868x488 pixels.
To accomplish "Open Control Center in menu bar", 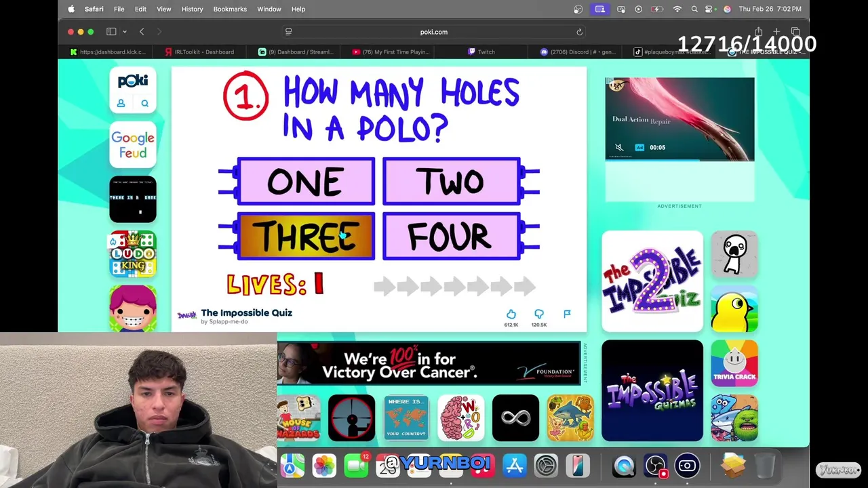I will [x=710, y=9].
